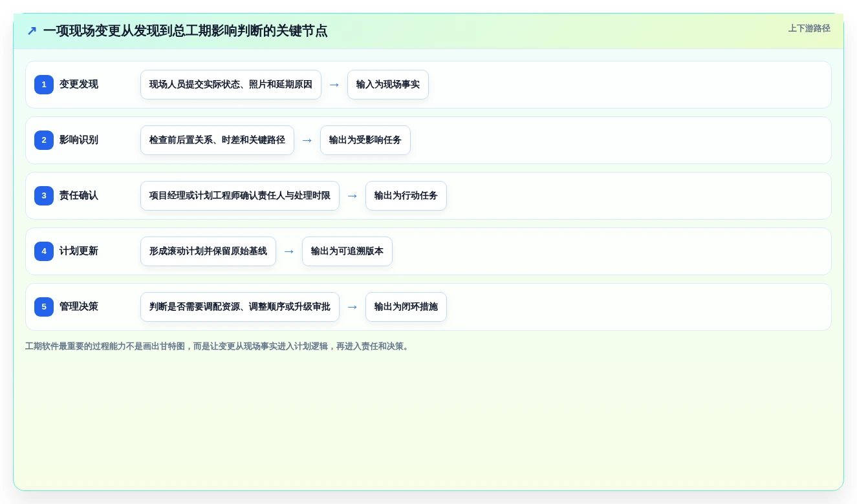Open the 输出为受影响任务 box
The image size is (857, 504).
pos(365,140)
